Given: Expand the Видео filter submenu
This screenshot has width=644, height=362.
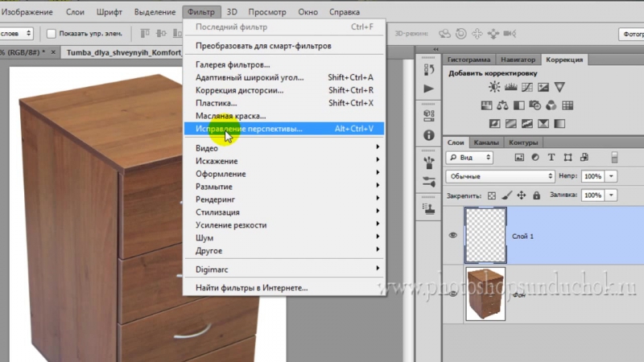Looking at the screenshot, I should point(284,148).
